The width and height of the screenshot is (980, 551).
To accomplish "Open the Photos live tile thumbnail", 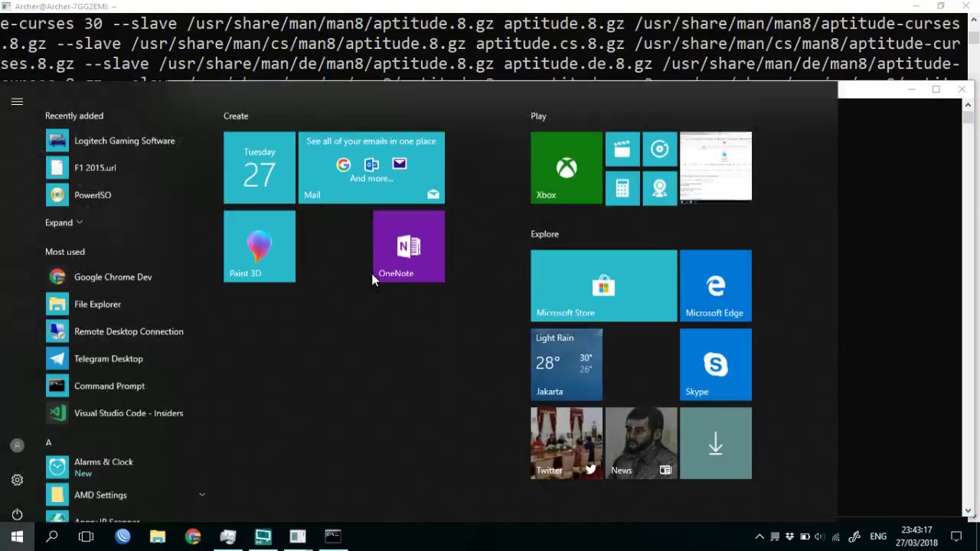I will tap(716, 168).
